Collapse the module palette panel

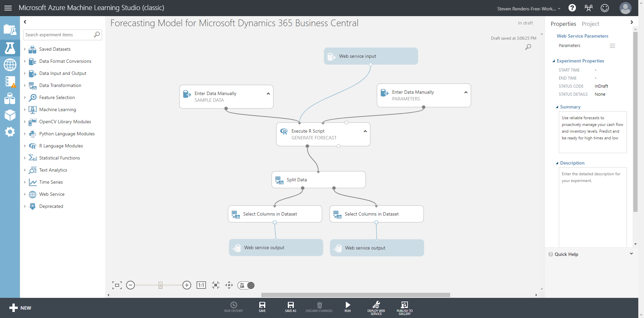25,22
